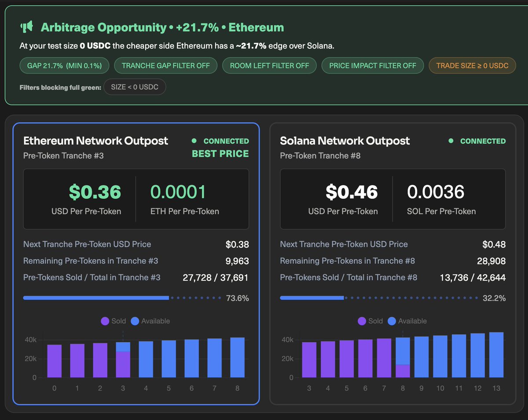Click the Arbitrage Opportunity +21.7% Ethereum heading
This screenshot has height=420, width=528.
click(x=162, y=27)
